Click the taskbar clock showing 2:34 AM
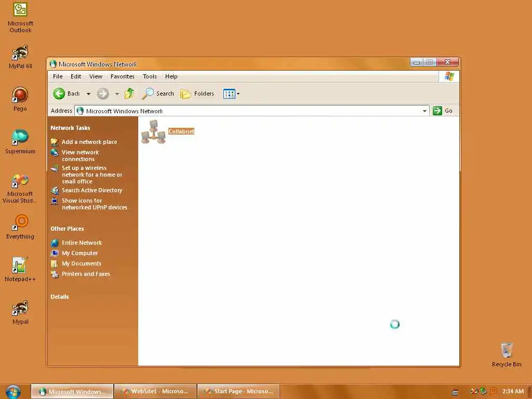 point(513,392)
